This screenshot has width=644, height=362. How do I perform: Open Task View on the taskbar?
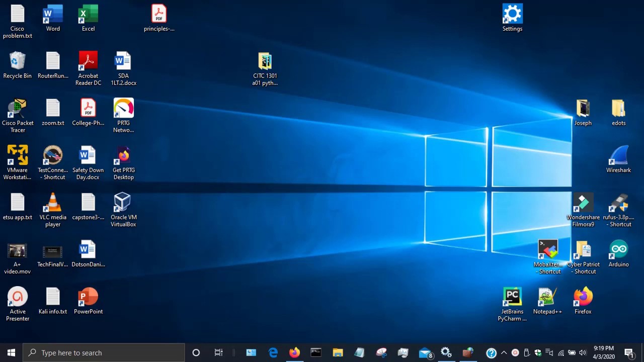tap(218, 352)
